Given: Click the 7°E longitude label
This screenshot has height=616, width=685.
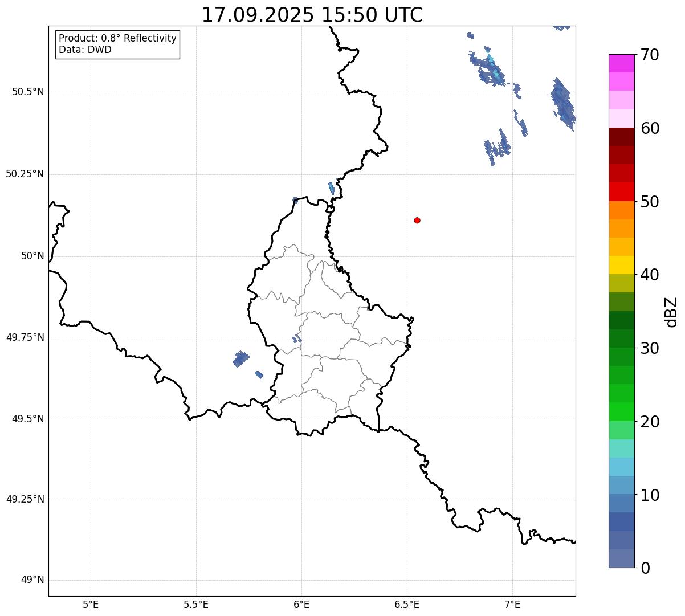Looking at the screenshot, I should click(512, 604).
